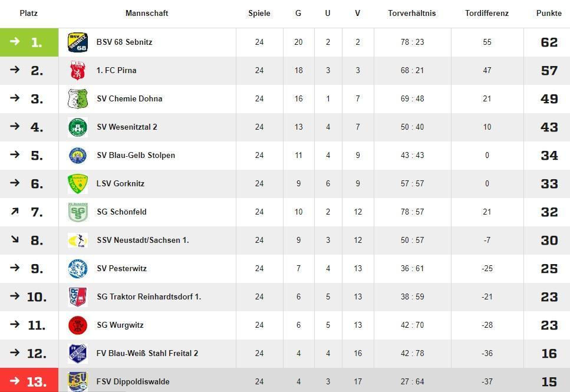570x392 pixels.
Task: Click the SV Pesterwitz blue crest
Action: [x=77, y=269]
